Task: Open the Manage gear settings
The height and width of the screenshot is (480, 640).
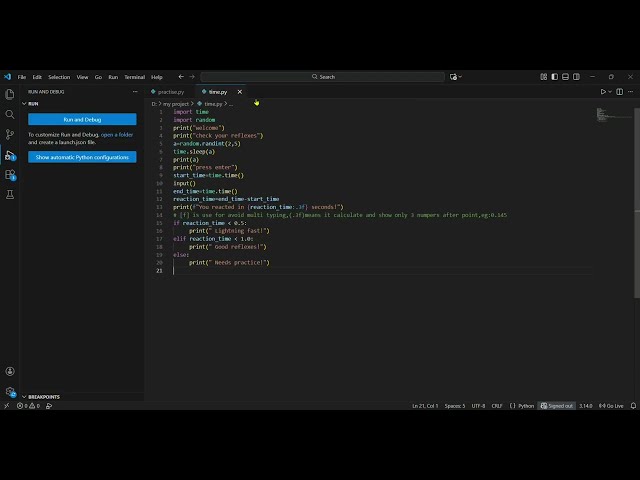Action: pyautogui.click(x=10, y=391)
